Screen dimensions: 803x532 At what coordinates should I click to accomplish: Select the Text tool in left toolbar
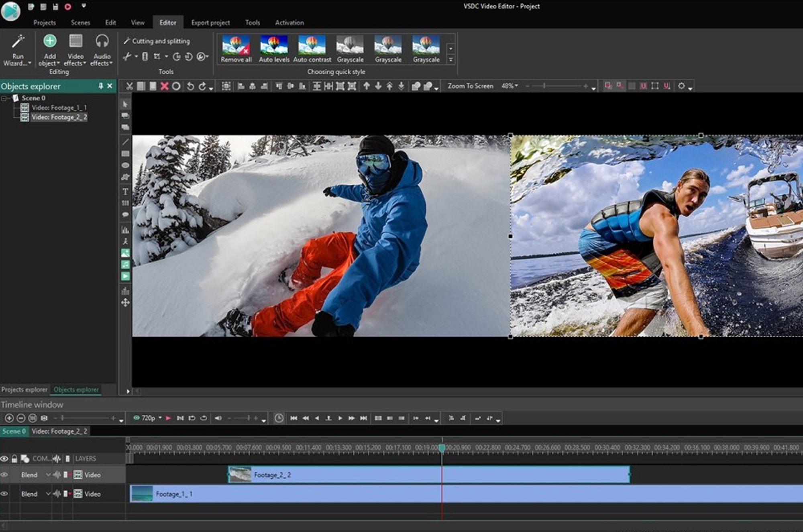(125, 192)
